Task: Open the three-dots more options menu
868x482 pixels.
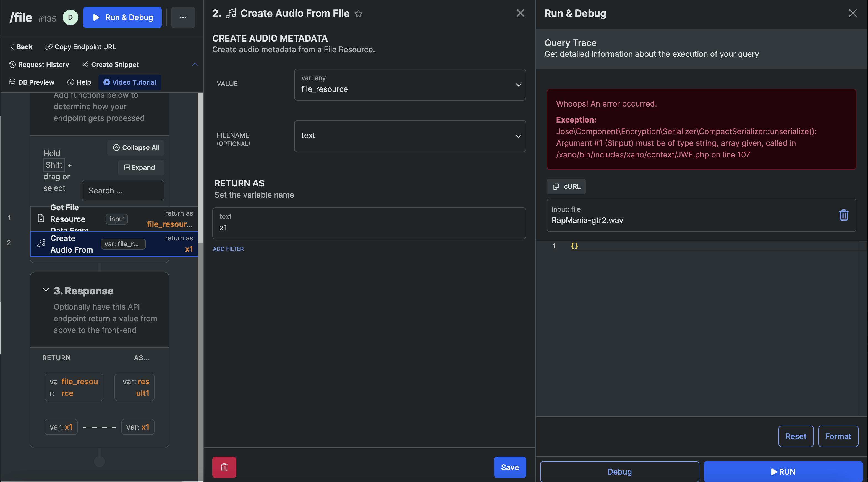Action: point(183,17)
